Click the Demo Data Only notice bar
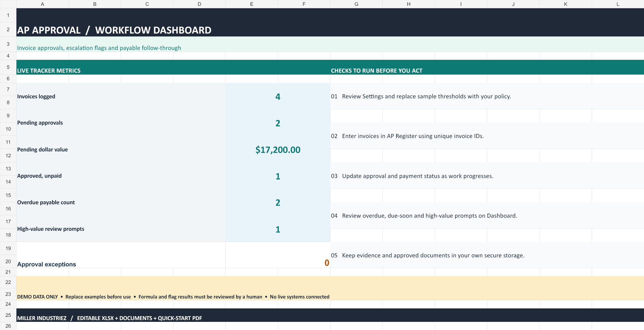The height and width of the screenshot is (330, 644). point(330,288)
